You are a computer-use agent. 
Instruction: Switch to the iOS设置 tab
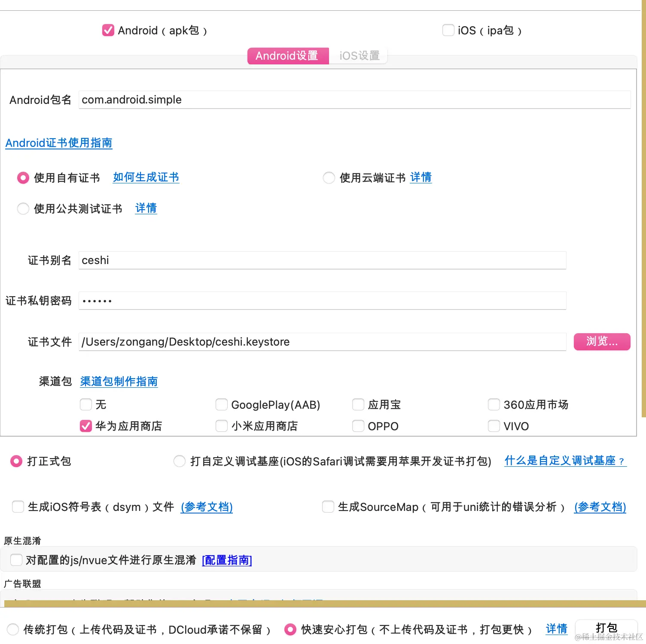coord(359,55)
